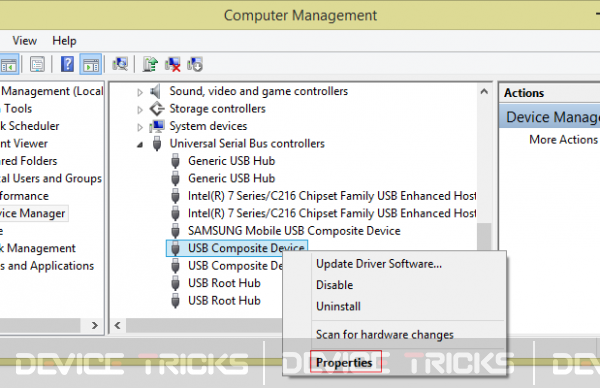Viewport: 600px width, 388px height.
Task: Expand Sound, video and game controllers node
Action: 140,92
